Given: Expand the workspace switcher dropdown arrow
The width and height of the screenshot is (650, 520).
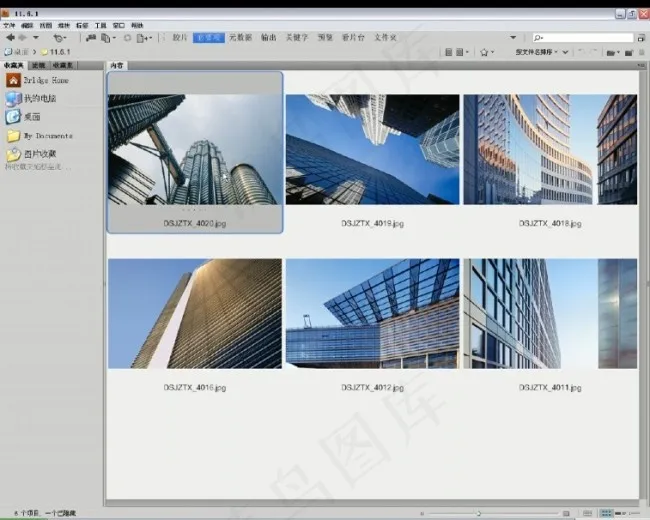Looking at the screenshot, I should coord(513,37).
